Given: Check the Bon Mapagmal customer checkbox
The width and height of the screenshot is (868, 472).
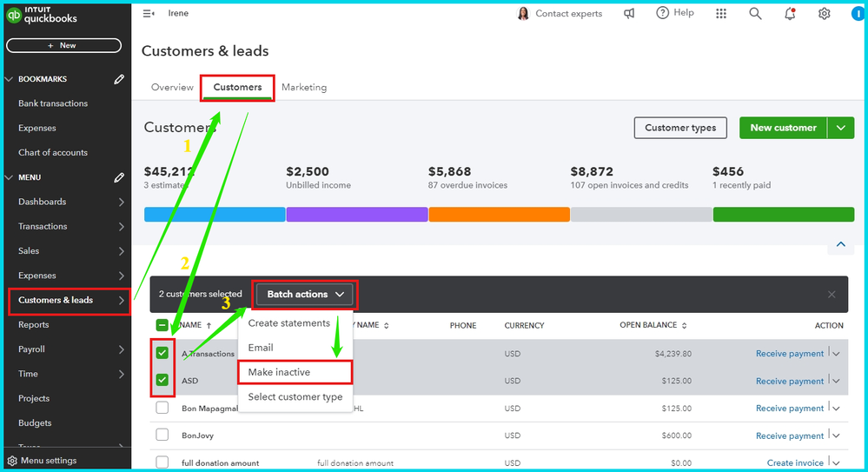Looking at the screenshot, I should (162, 408).
